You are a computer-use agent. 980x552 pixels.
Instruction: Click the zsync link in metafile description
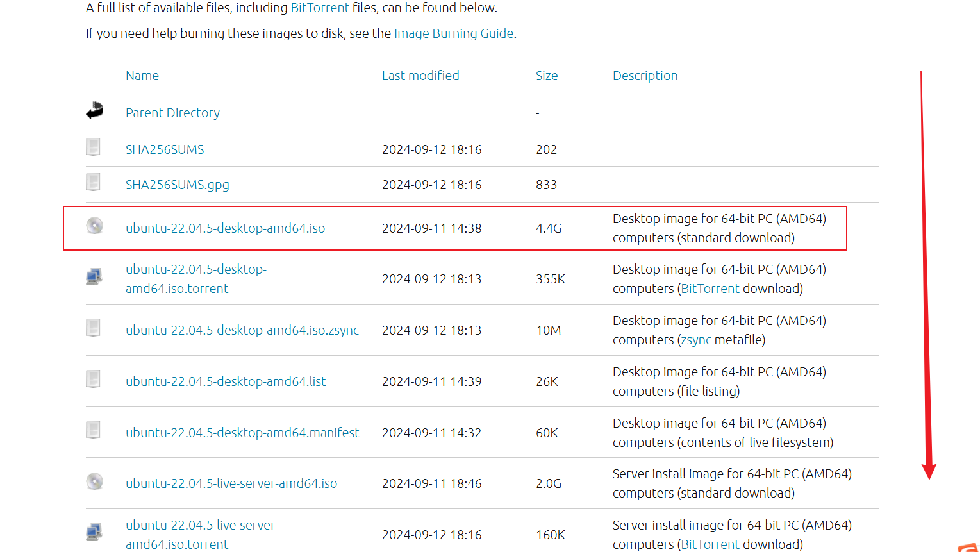click(696, 340)
